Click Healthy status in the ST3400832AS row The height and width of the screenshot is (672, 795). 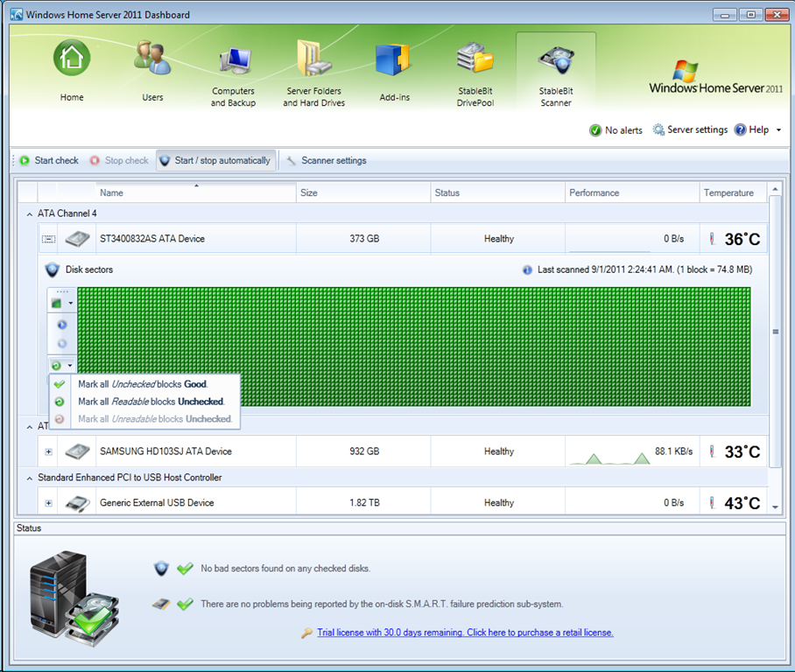499,239
